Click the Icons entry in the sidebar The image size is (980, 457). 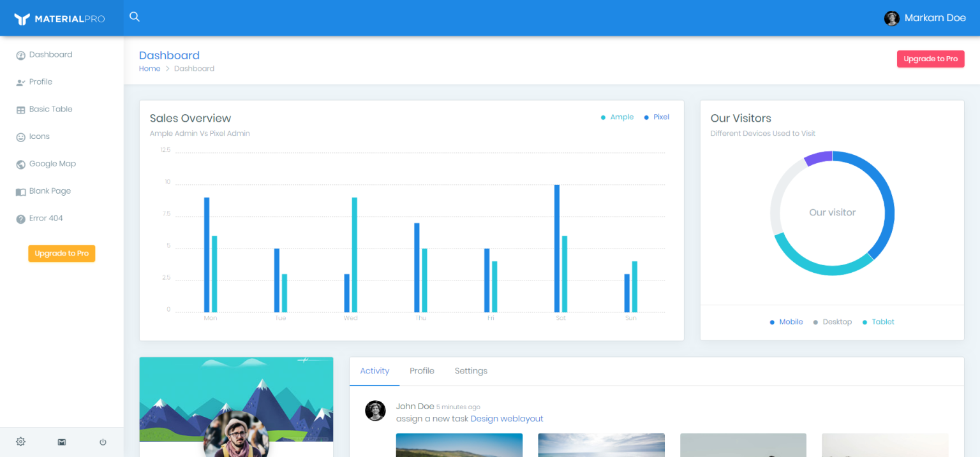point(19,136)
